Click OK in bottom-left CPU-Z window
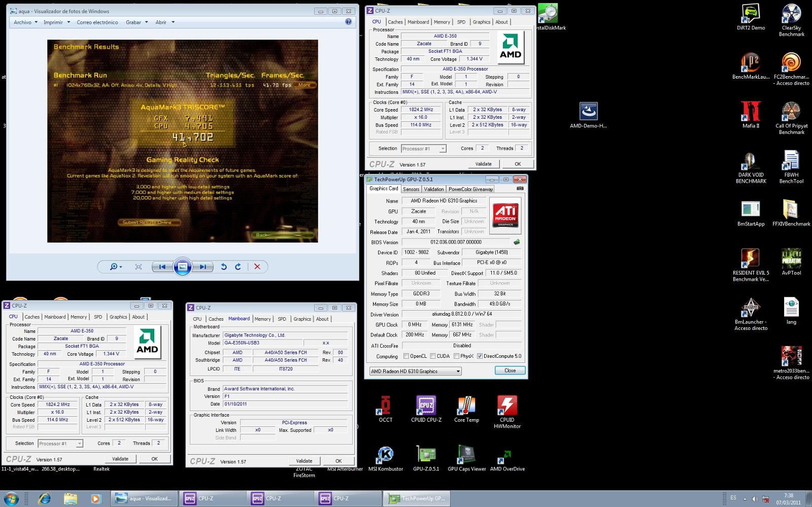Image resolution: width=812 pixels, height=507 pixels. tap(154, 459)
